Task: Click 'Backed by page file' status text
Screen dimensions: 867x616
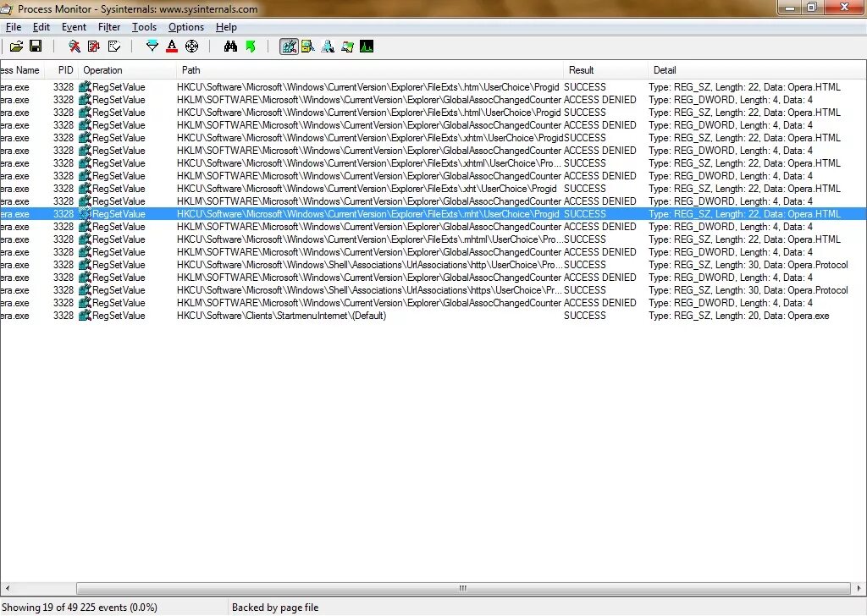Action: (x=275, y=608)
